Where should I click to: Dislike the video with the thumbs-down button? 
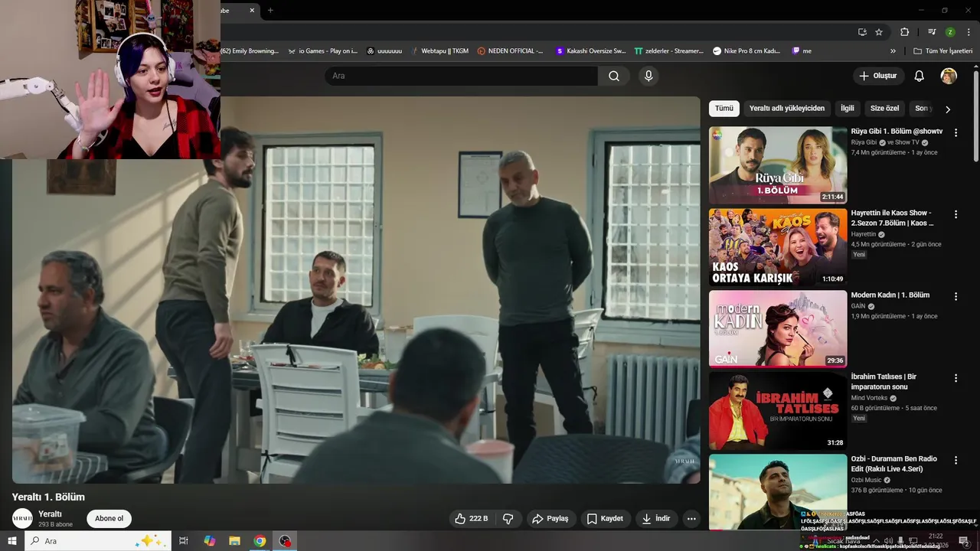508,519
